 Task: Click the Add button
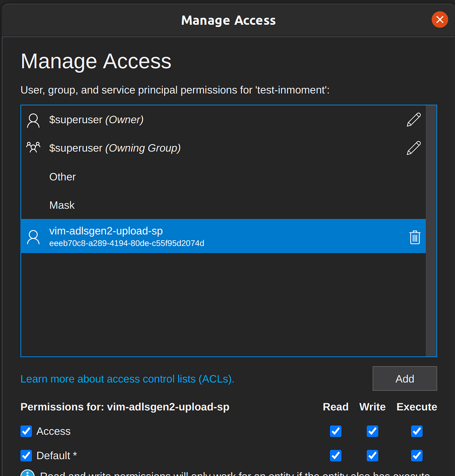(404, 378)
